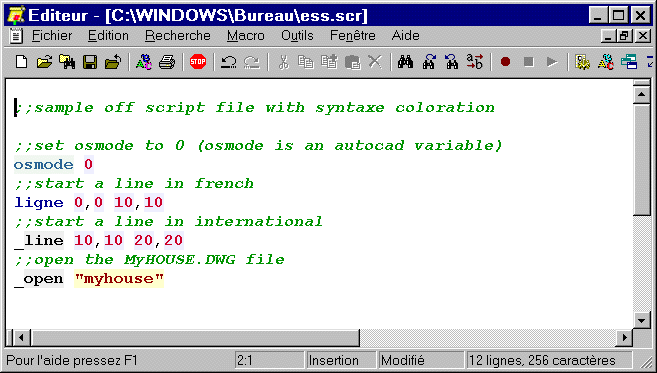Open the Edition menu
657x373 pixels.
[x=108, y=36]
